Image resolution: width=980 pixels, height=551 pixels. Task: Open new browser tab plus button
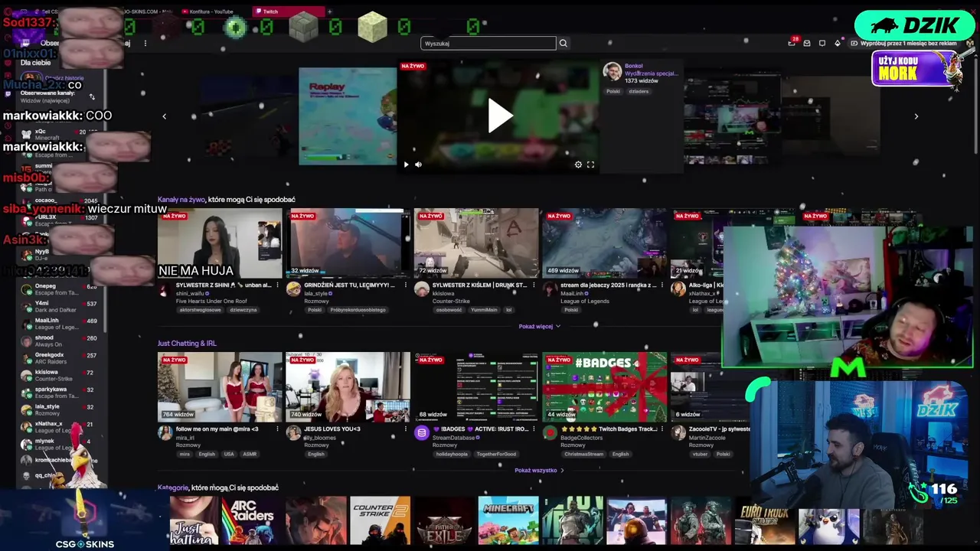tap(329, 11)
